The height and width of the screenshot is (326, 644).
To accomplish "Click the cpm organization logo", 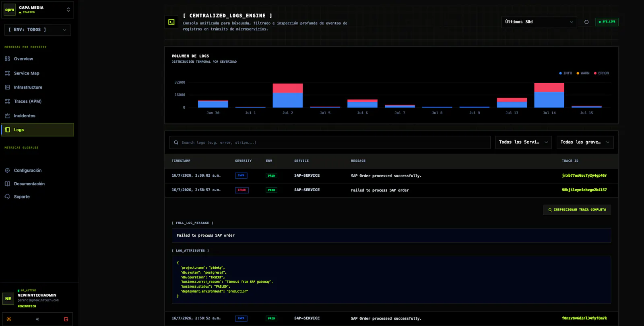I will point(10,10).
